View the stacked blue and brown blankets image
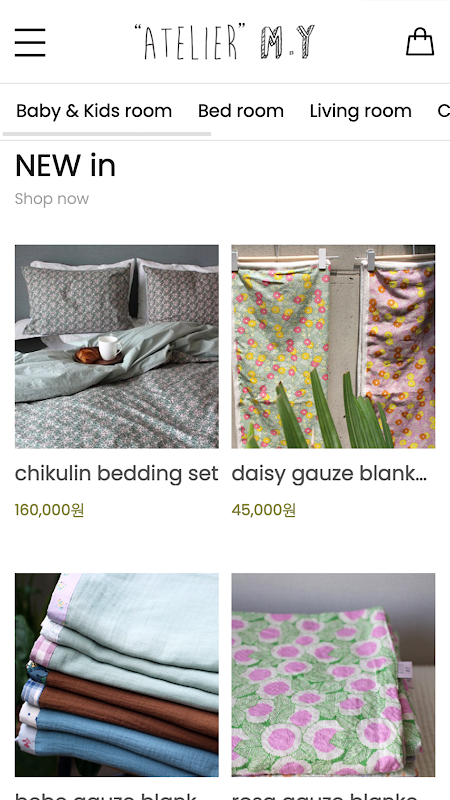 click(x=117, y=674)
